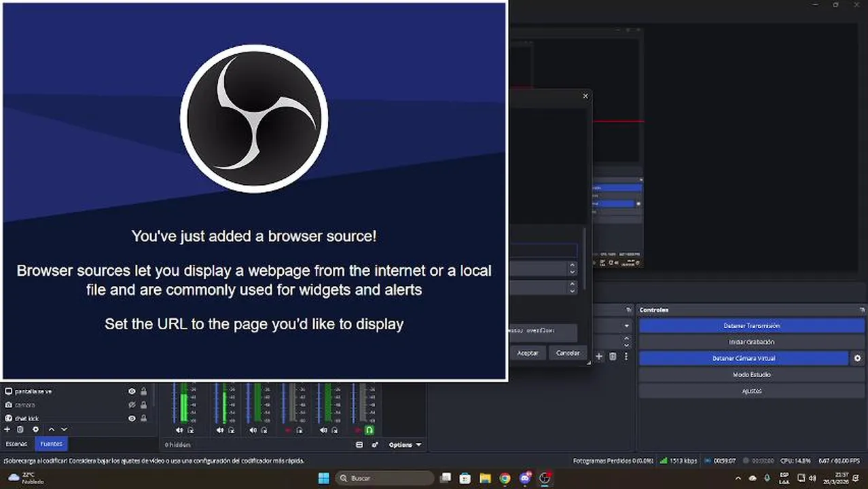Viewport: 868px width, 489px height.
Task: Switch to the Fuentes tab
Action: [51, 444]
